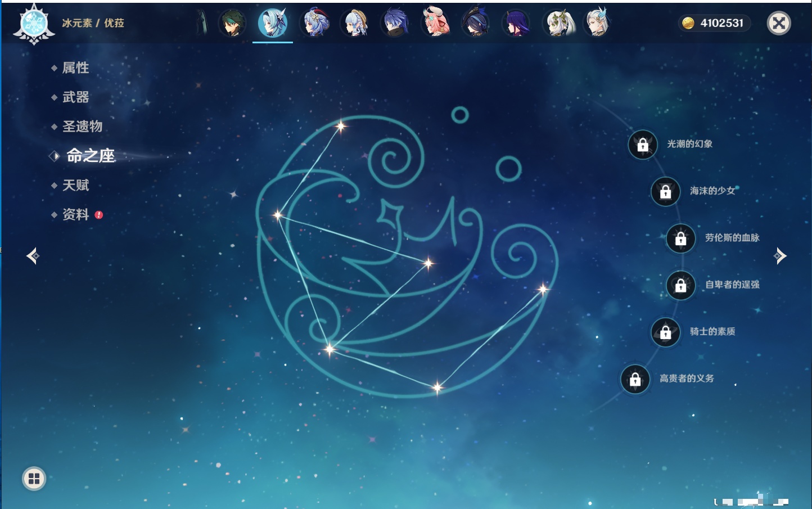Open locked constellation 劳伦斯的血脉

(x=681, y=238)
